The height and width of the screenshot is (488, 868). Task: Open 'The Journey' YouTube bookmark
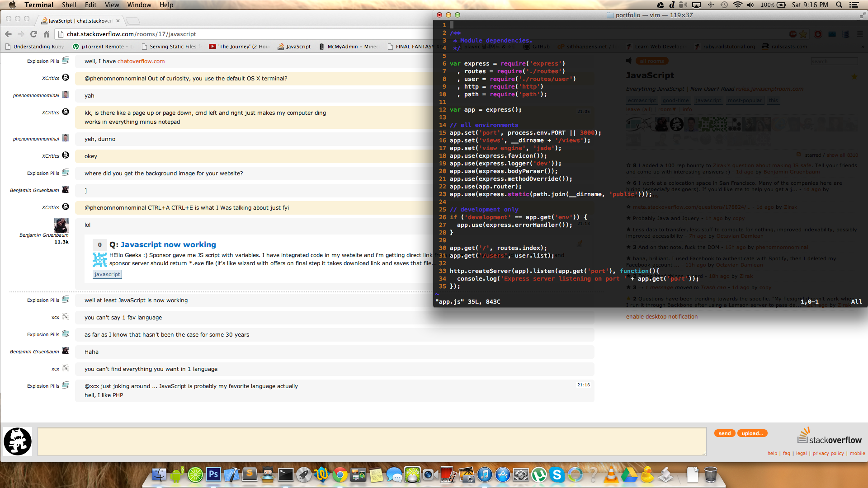239,47
